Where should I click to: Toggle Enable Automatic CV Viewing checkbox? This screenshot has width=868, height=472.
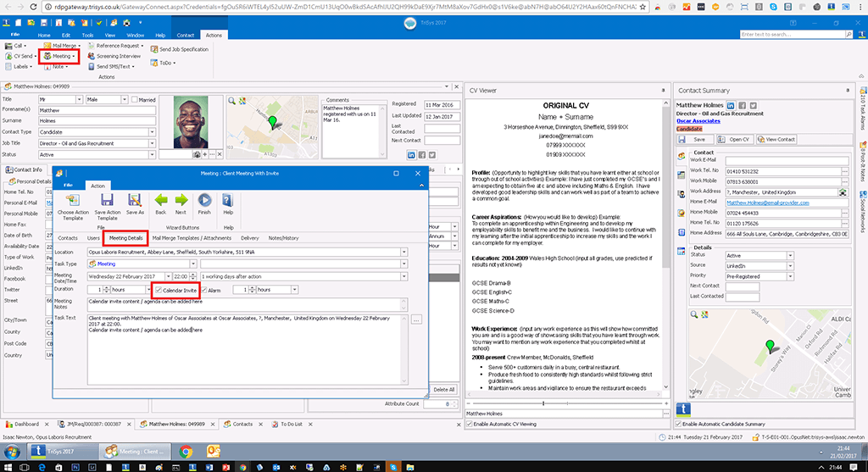tap(470, 424)
